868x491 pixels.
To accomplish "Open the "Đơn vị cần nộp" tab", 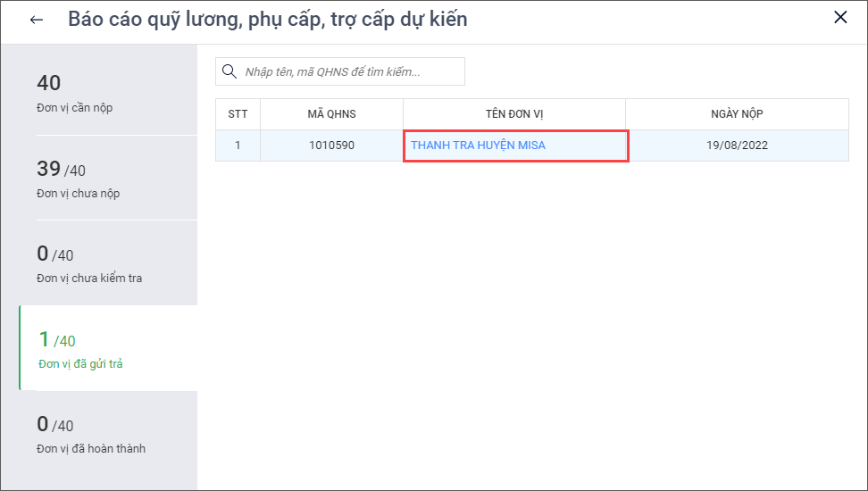I will pyautogui.click(x=98, y=93).
